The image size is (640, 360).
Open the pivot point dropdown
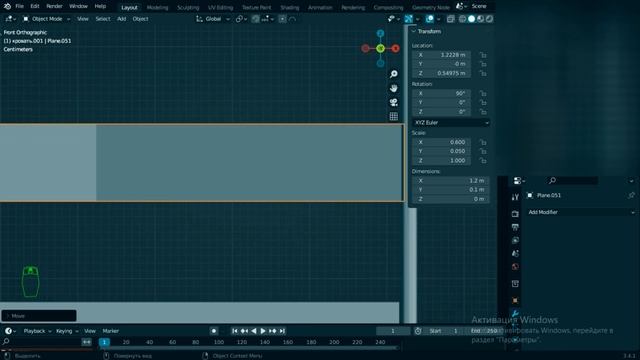pyautogui.click(x=241, y=19)
